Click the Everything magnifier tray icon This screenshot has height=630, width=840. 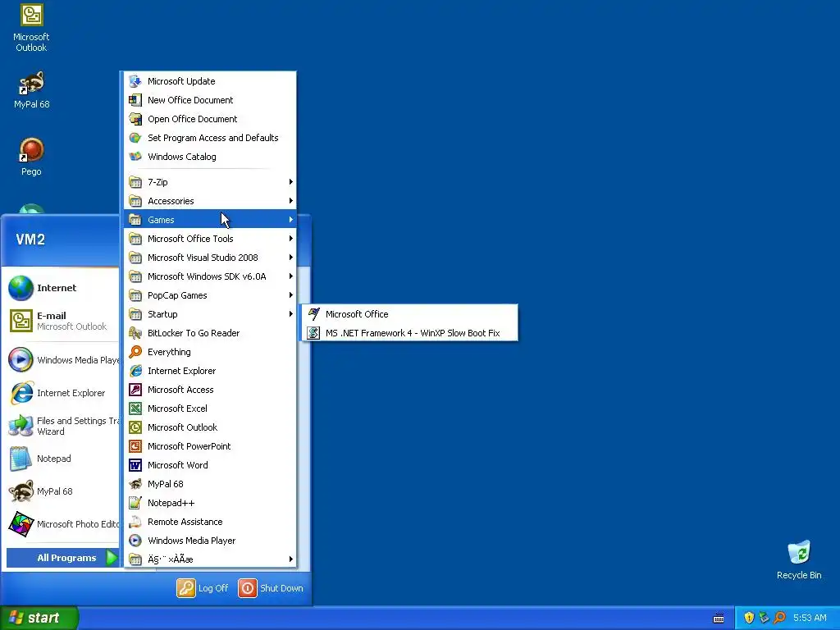click(780, 618)
